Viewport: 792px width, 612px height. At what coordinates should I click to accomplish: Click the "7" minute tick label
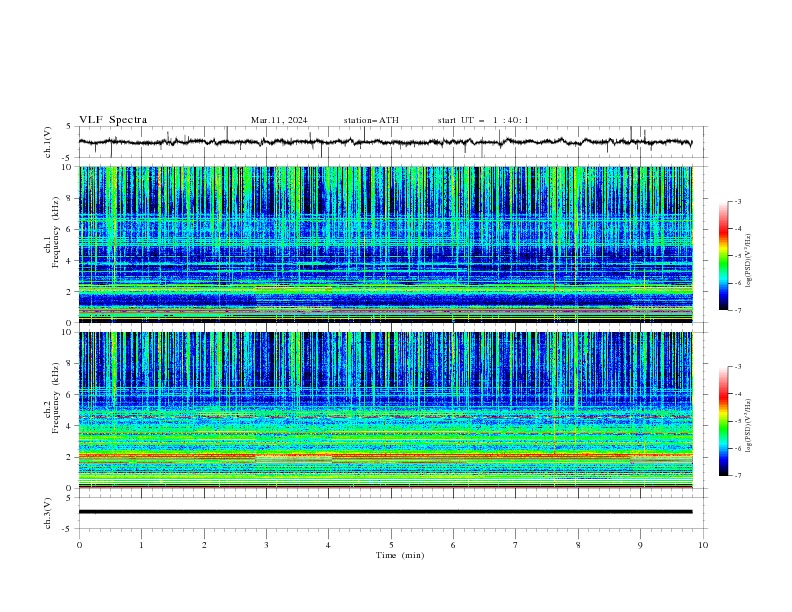[516, 545]
